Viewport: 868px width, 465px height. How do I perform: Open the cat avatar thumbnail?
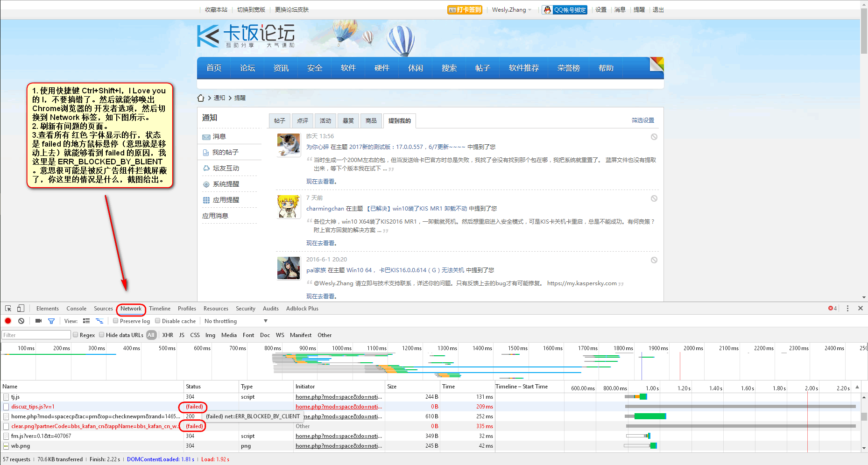tap(289, 145)
